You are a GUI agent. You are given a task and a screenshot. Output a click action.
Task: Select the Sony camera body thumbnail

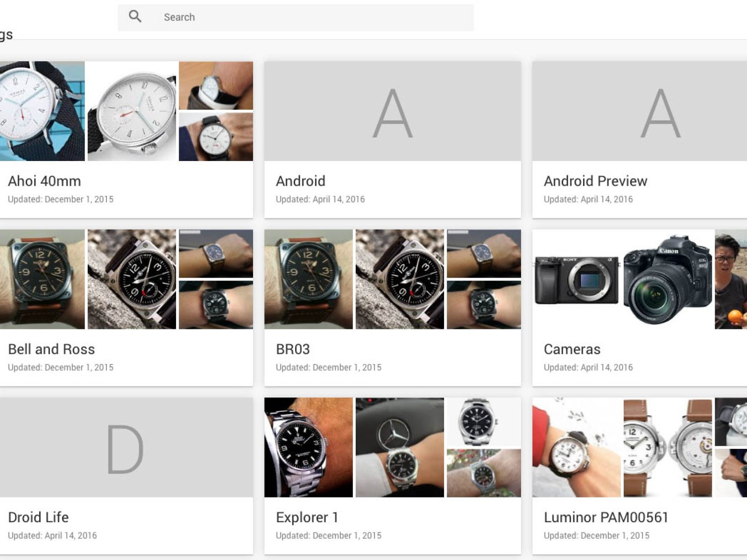(576, 279)
